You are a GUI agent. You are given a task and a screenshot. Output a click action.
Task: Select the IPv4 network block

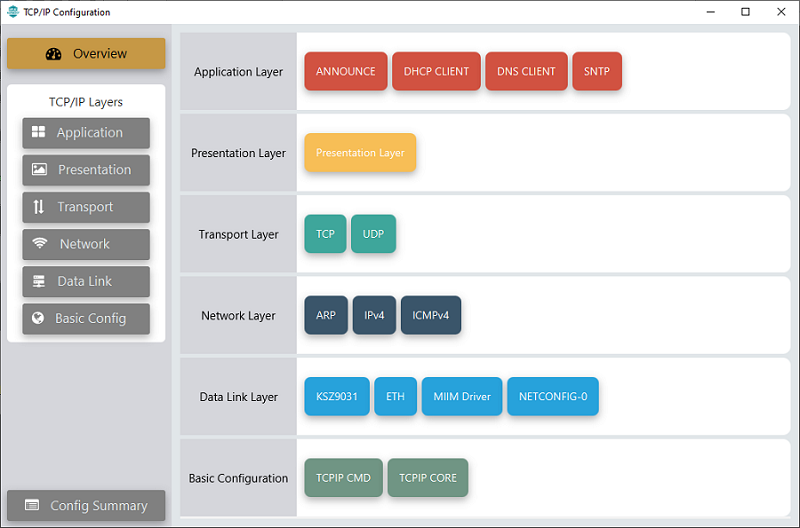(374, 315)
